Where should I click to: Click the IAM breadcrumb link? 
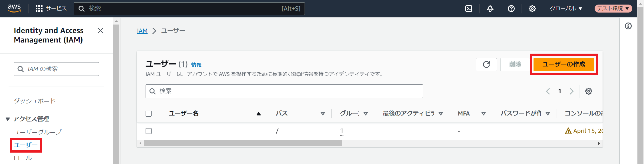pyautogui.click(x=142, y=31)
